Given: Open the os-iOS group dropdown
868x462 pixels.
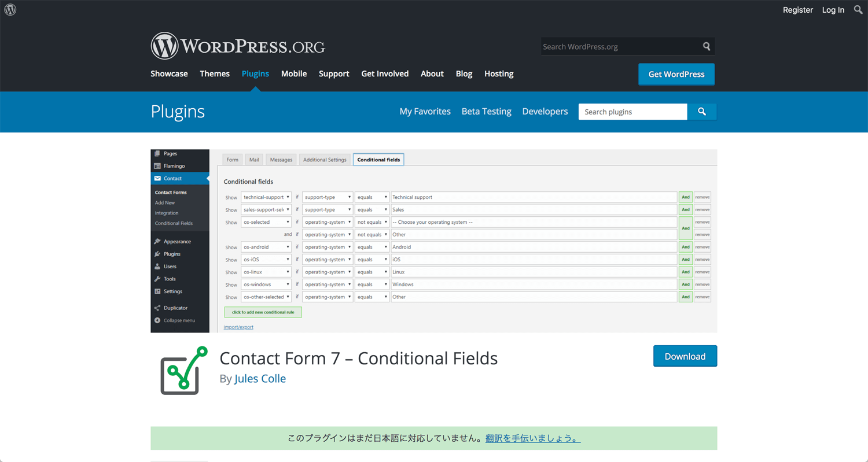Looking at the screenshot, I should click(x=266, y=260).
